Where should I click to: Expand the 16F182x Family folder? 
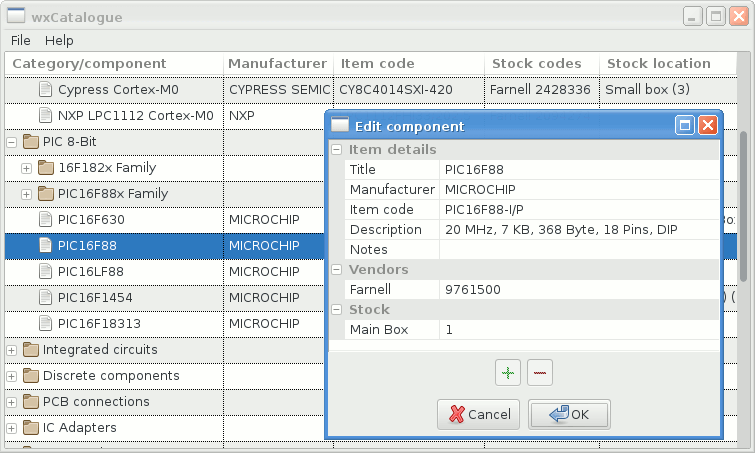pyautogui.click(x=26, y=168)
